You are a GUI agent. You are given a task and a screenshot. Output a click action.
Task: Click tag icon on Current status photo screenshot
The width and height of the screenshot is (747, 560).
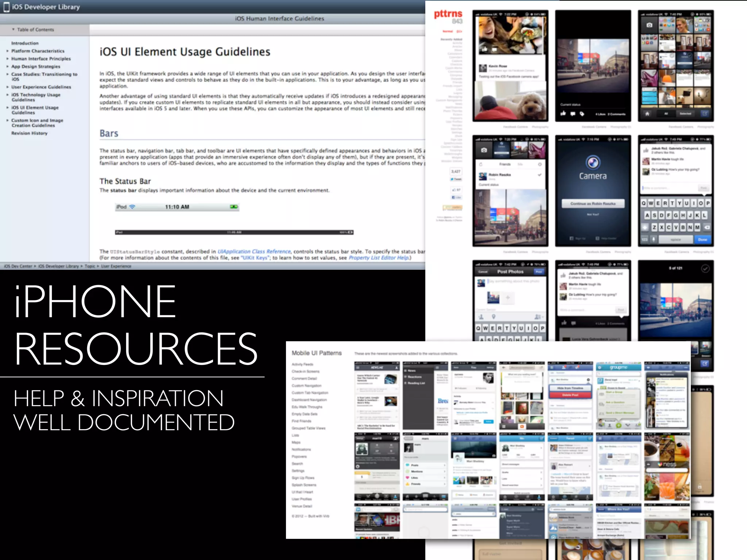[x=582, y=114]
